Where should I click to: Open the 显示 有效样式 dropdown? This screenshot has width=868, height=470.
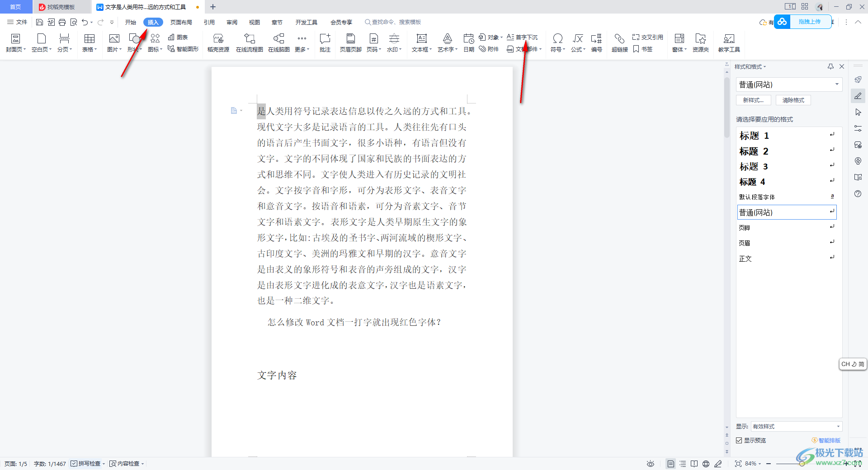click(x=797, y=426)
